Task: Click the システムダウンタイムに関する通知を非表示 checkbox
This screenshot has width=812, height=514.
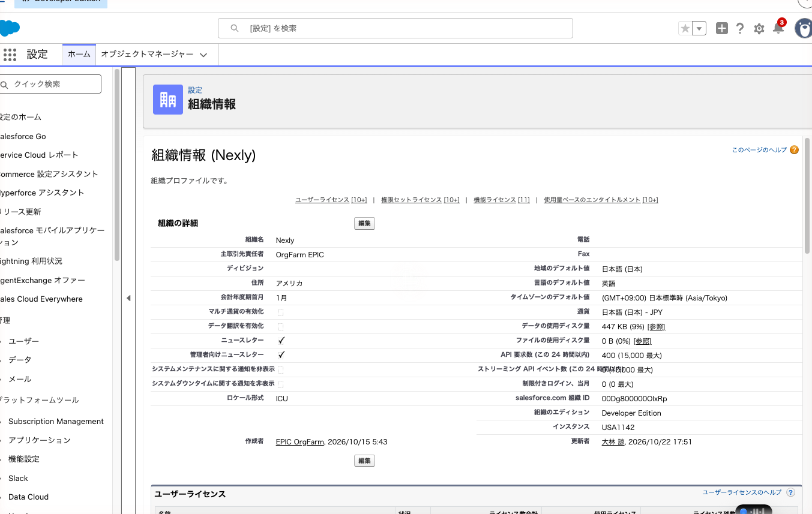Action: tap(280, 384)
